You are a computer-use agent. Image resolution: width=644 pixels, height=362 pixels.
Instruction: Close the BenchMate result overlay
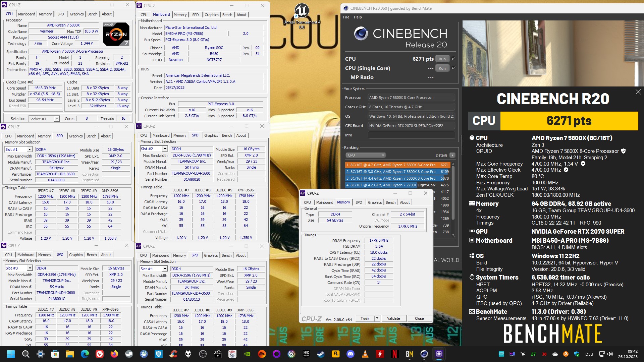click(638, 92)
